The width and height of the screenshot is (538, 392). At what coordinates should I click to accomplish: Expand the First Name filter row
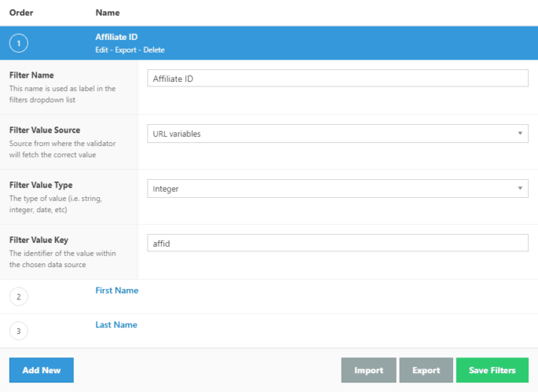[x=117, y=291]
